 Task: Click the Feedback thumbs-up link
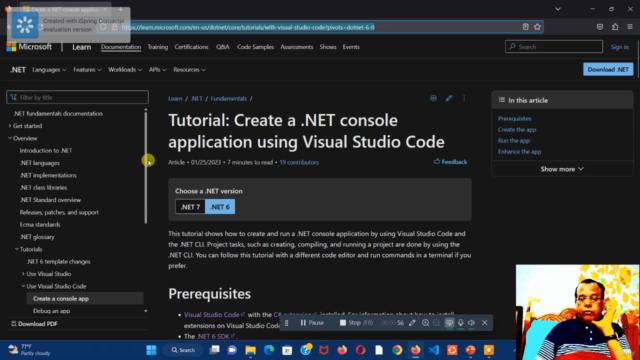coord(450,162)
